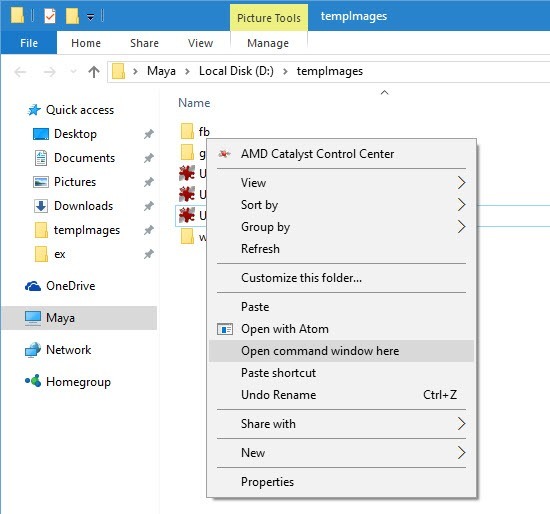Click the Homegroup icon in the navigation pane

click(33, 381)
